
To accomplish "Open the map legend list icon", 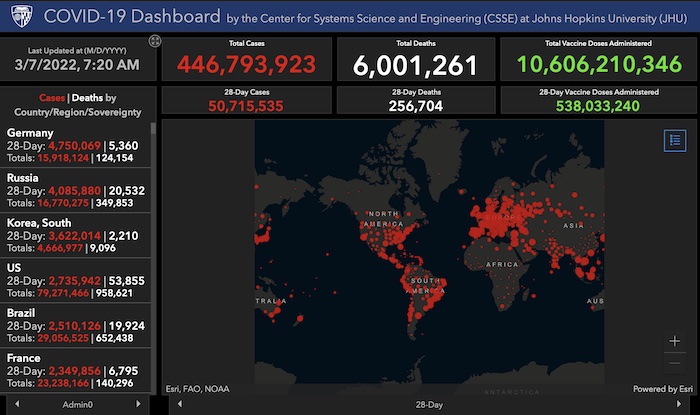I will click(x=675, y=141).
